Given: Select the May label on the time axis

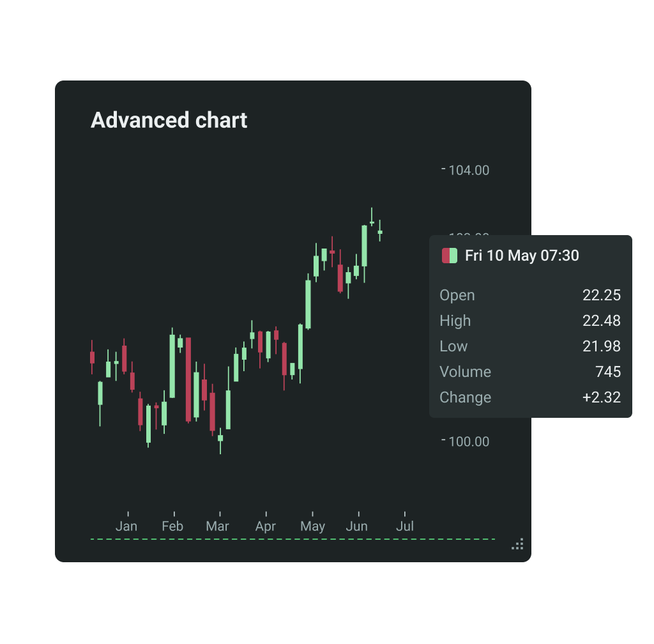Looking at the screenshot, I should (x=312, y=526).
